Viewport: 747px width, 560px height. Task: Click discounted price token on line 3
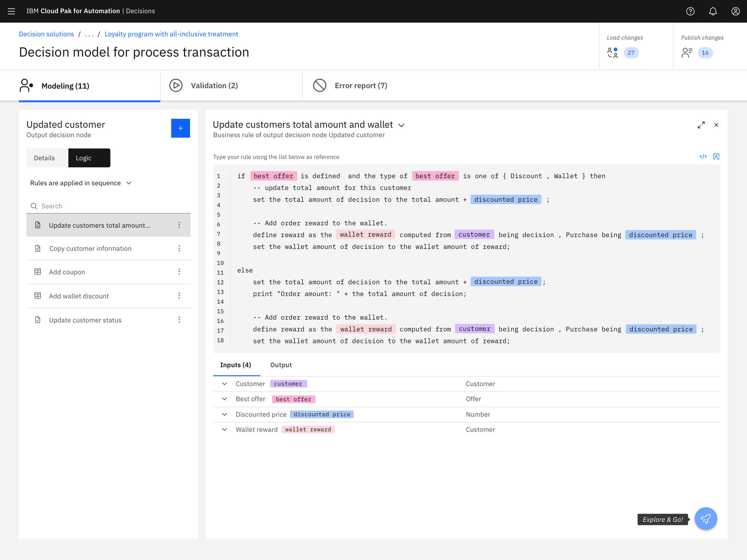(x=506, y=199)
